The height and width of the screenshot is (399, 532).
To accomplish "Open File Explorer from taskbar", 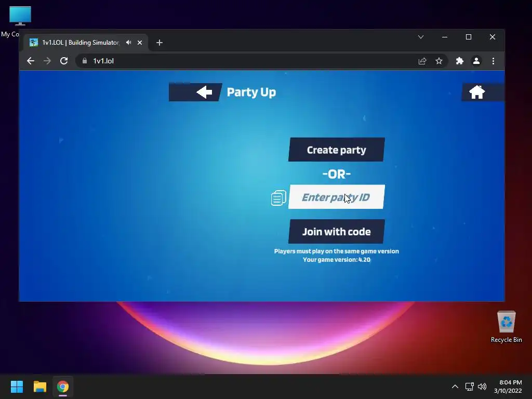I will click(x=39, y=387).
